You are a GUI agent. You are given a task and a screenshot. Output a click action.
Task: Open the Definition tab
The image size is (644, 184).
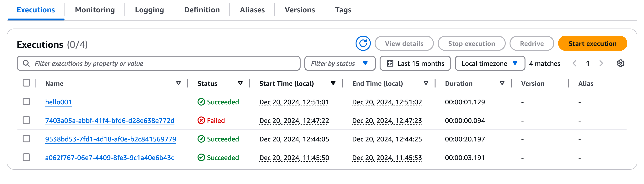(202, 10)
